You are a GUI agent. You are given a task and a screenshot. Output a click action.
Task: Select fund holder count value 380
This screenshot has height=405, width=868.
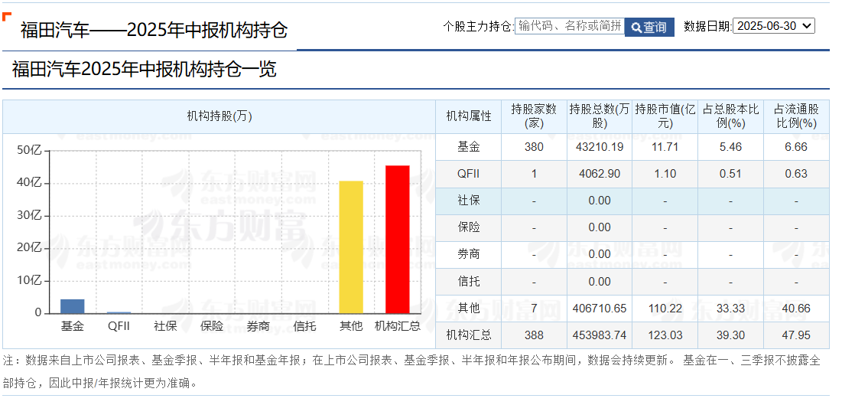pyautogui.click(x=534, y=147)
